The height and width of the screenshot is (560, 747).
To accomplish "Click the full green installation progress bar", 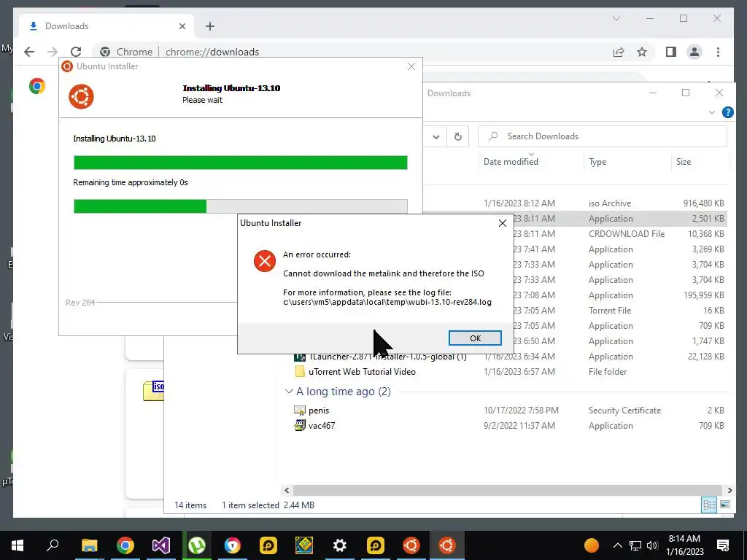I will 241,163.
